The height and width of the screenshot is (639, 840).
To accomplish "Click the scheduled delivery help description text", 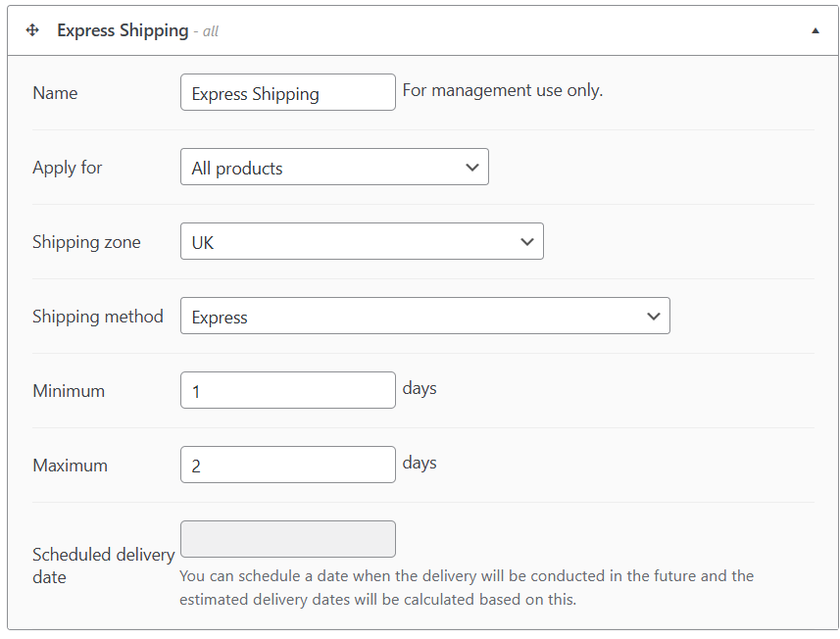I will (467, 587).
